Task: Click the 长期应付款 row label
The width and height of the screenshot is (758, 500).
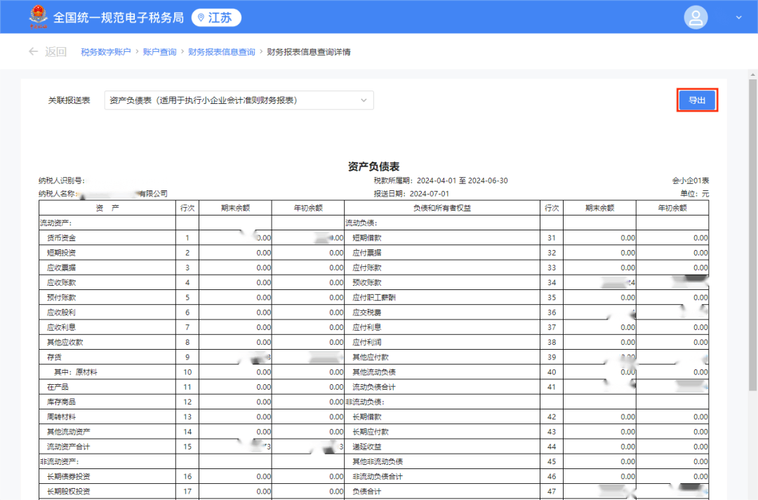Action: coord(371,432)
